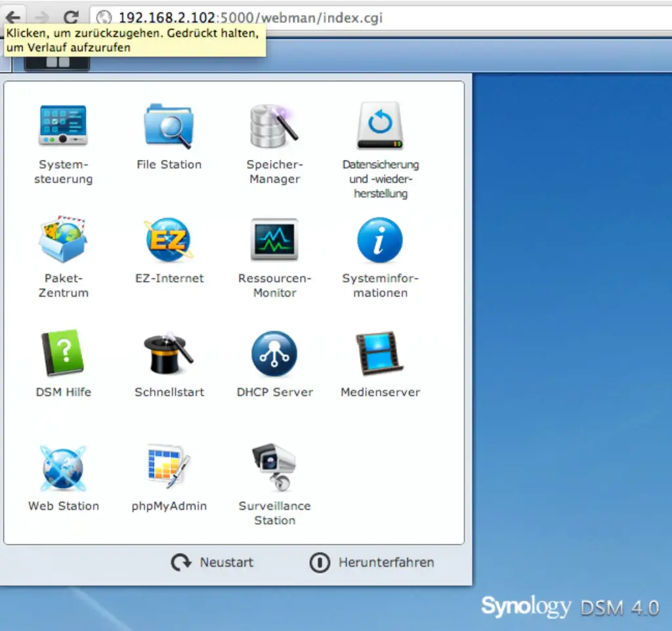This screenshot has width=672, height=631.
Task: Click the site info globe icon in address bar
Action: point(104,18)
